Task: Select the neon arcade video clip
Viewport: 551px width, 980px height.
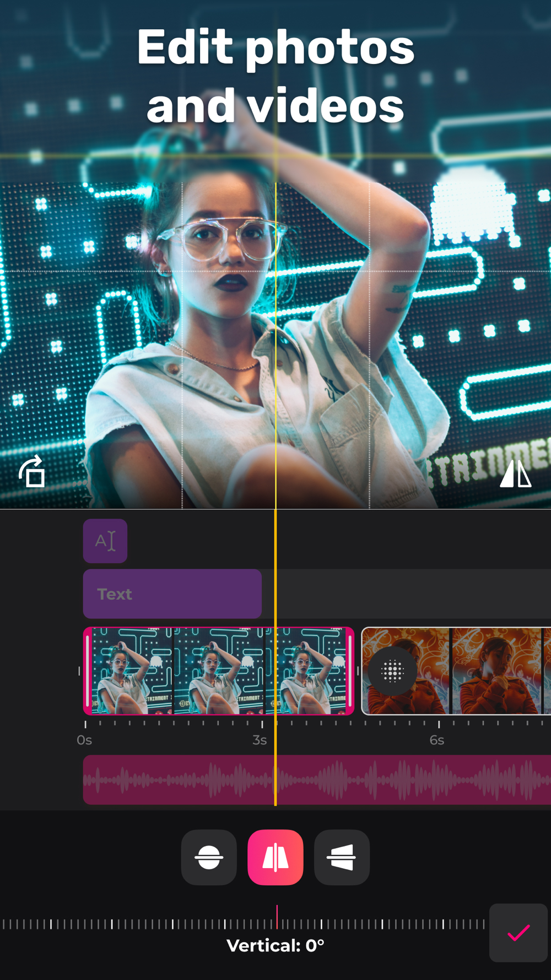Action: coord(219,671)
